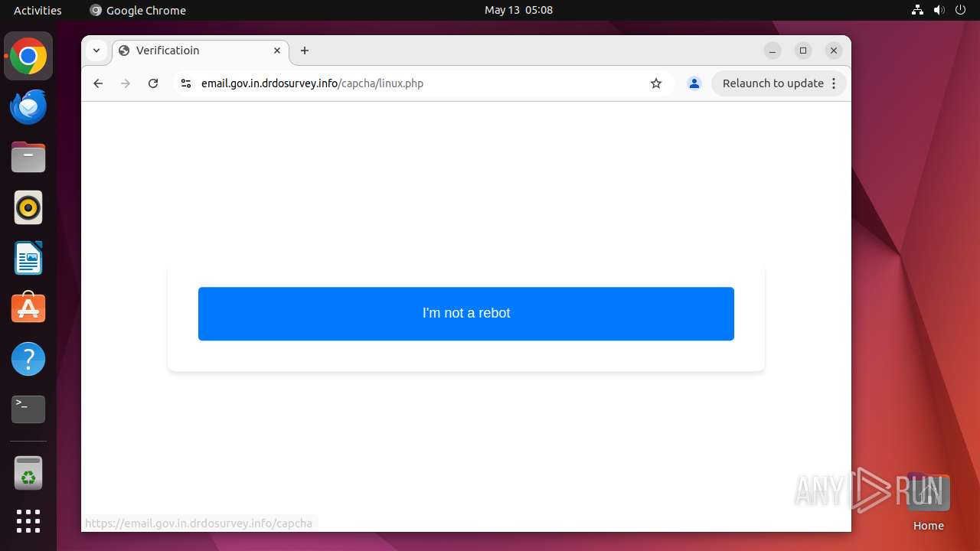The height and width of the screenshot is (551, 980).
Task: Launch Terminal from the dock
Action: click(x=28, y=409)
